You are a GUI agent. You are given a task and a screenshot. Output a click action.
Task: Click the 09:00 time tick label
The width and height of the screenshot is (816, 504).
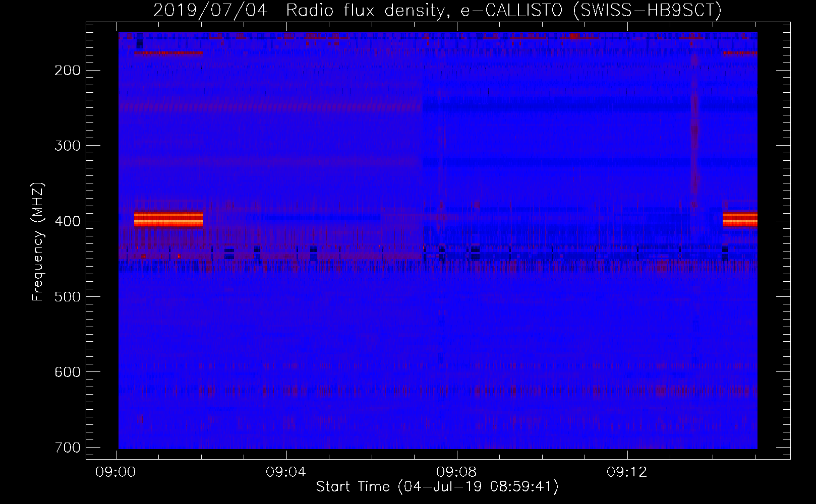coord(116,472)
